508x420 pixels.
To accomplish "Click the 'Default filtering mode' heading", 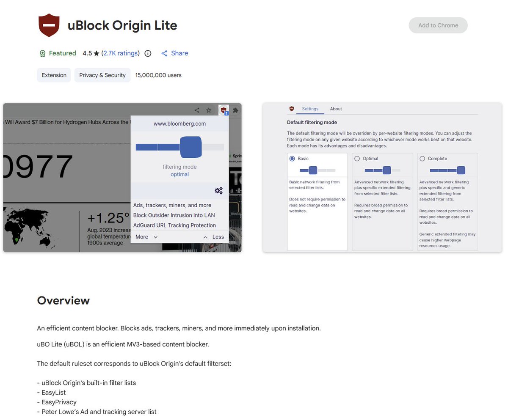I will (312, 123).
